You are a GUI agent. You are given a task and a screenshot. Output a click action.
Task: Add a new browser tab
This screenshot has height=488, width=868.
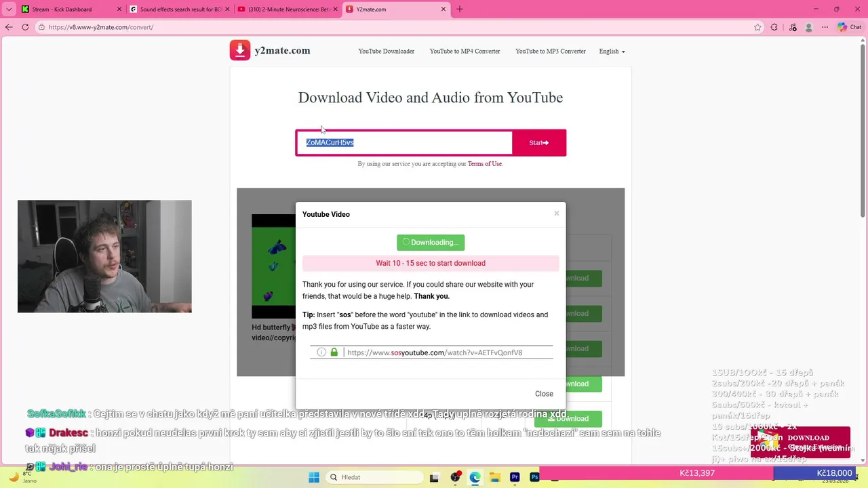[x=460, y=9]
